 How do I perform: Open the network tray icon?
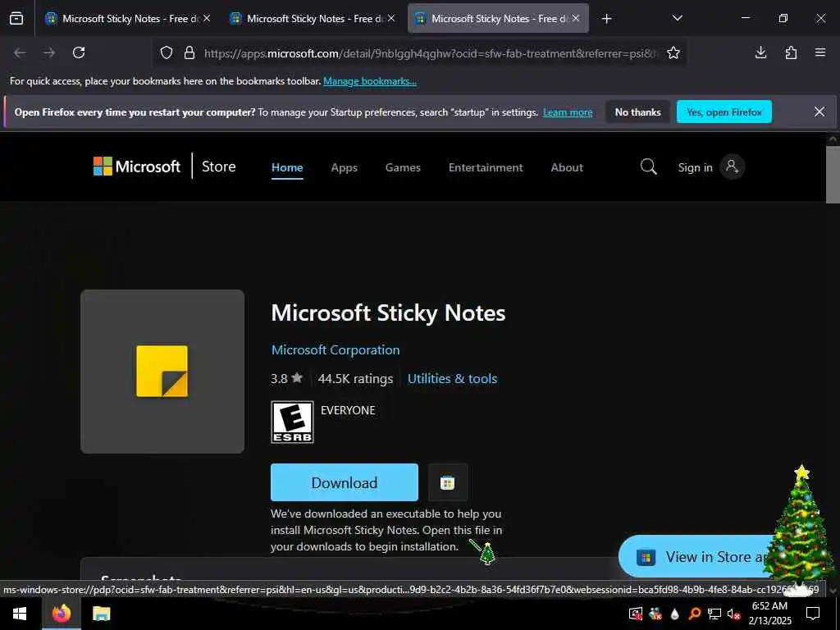coord(714,614)
